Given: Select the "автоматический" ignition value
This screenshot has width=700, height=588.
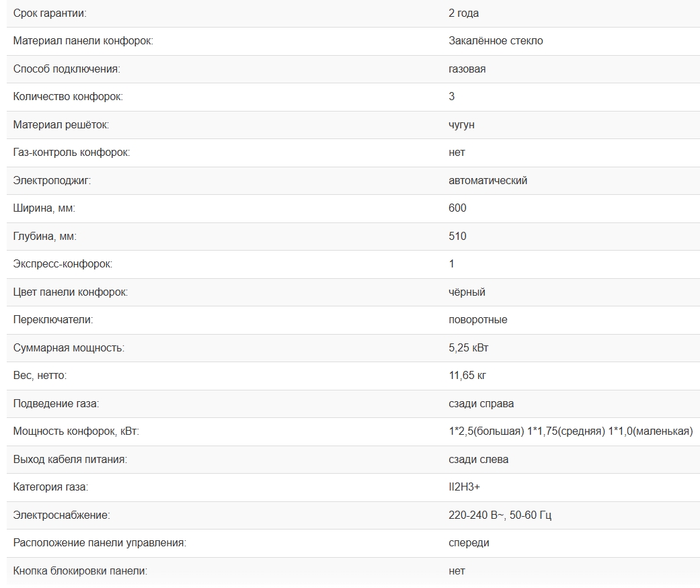Looking at the screenshot, I should click(x=488, y=181).
